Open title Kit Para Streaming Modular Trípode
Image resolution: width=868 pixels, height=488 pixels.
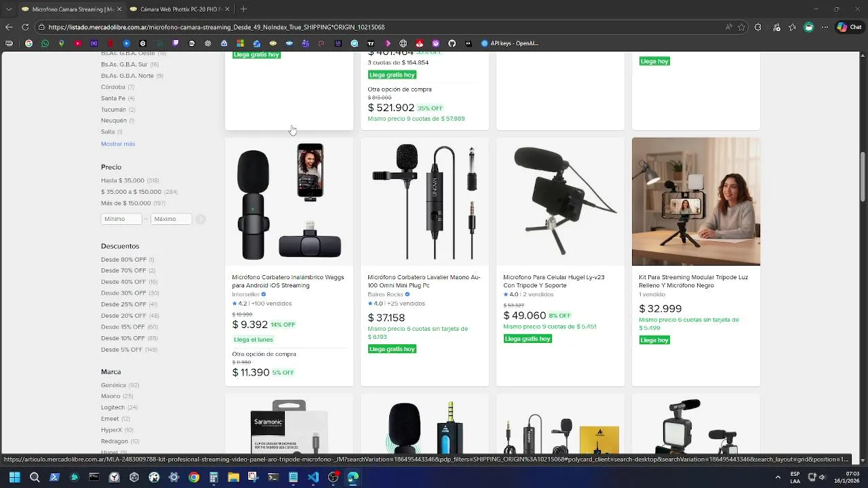point(693,281)
